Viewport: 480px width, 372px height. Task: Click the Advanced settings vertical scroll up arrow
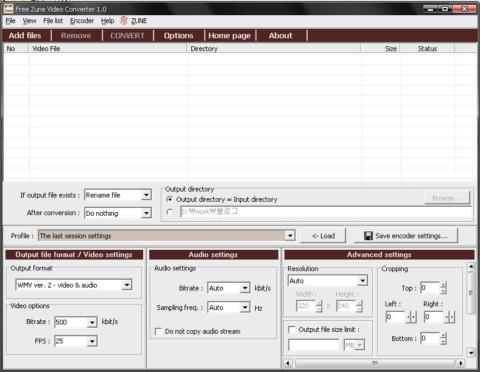pos(471,267)
